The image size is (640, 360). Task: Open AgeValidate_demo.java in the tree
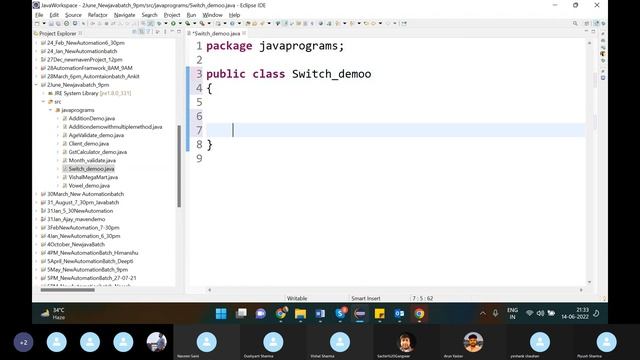(x=96, y=135)
